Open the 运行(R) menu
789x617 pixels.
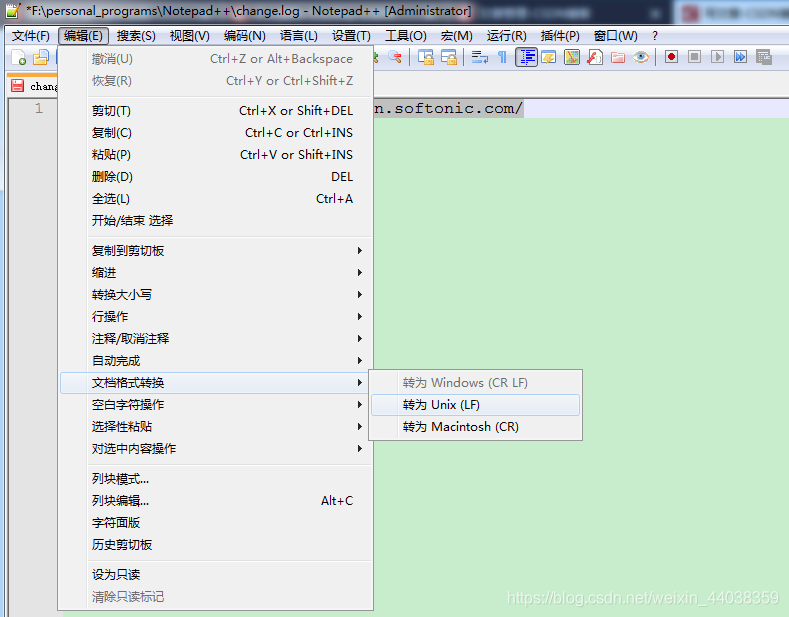pyautogui.click(x=506, y=36)
